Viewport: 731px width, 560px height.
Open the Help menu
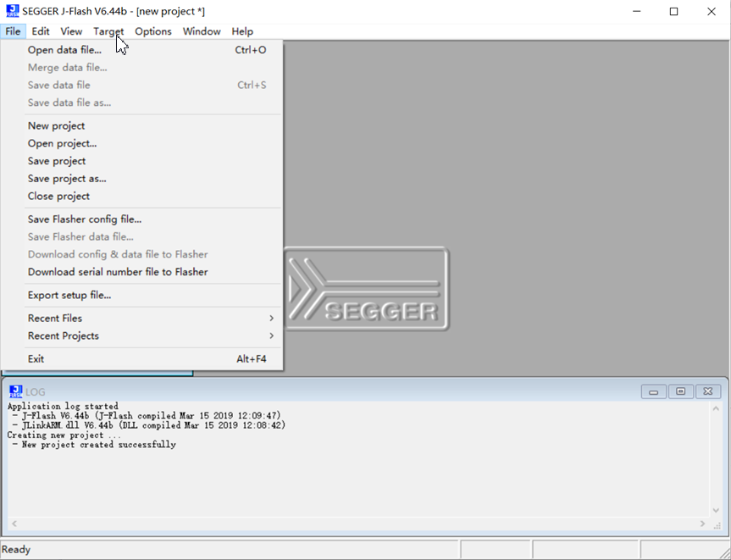(x=242, y=31)
